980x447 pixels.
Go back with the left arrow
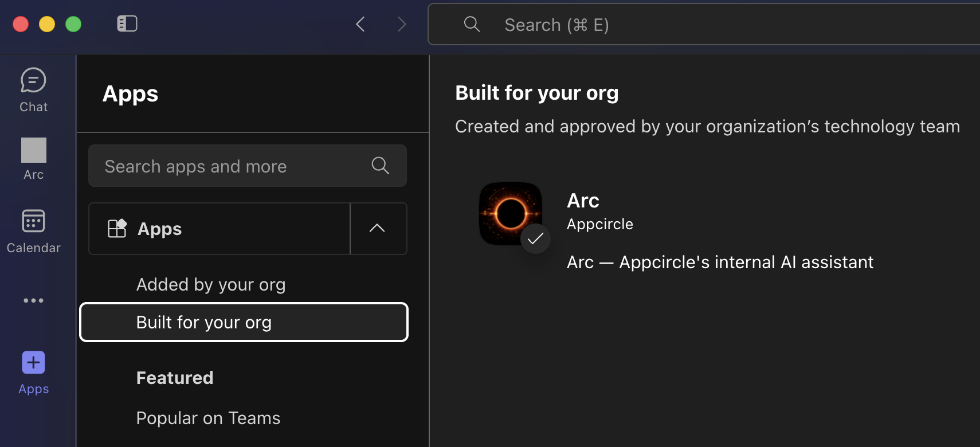[360, 24]
